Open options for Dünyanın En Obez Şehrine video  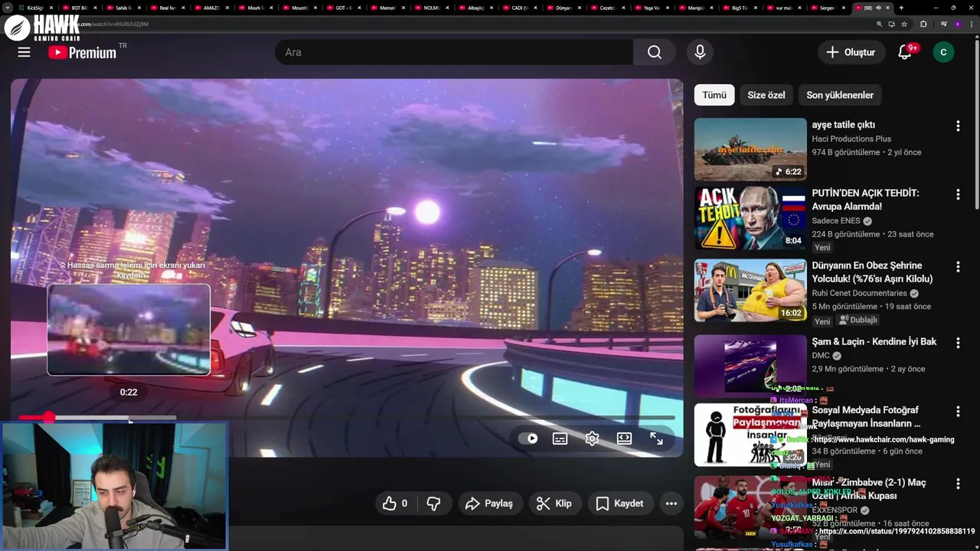pyautogui.click(x=958, y=266)
